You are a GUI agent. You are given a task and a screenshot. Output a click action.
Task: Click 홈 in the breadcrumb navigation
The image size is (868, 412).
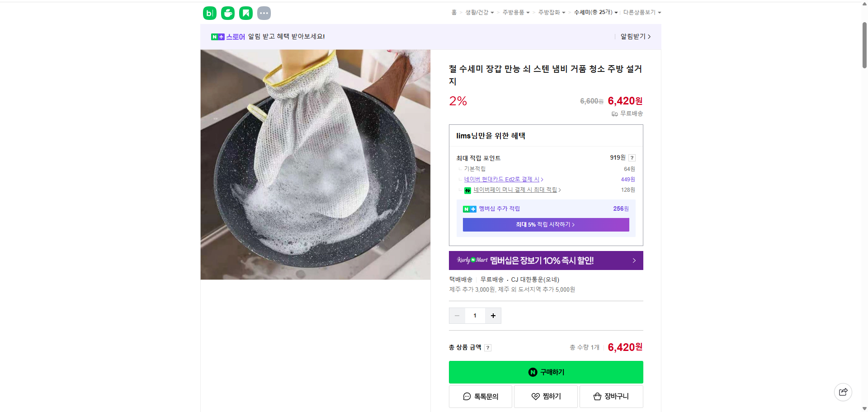pos(453,12)
